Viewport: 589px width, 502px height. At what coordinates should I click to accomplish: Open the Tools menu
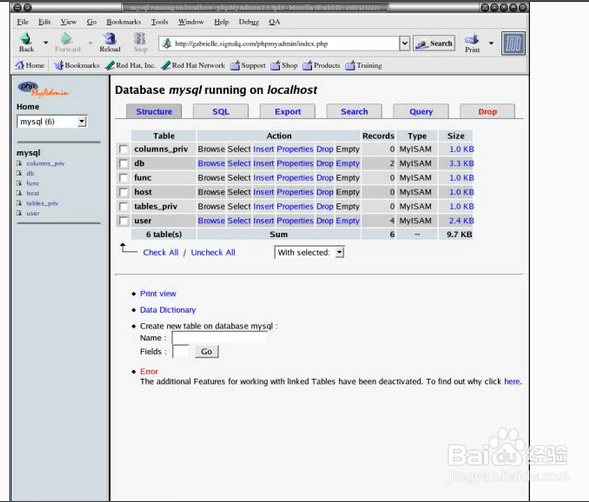coord(159,22)
